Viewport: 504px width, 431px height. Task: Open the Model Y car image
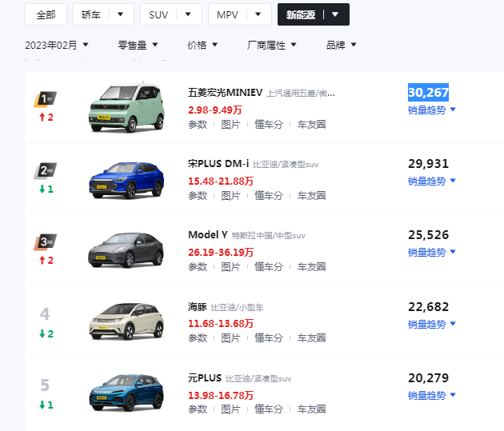(x=126, y=250)
